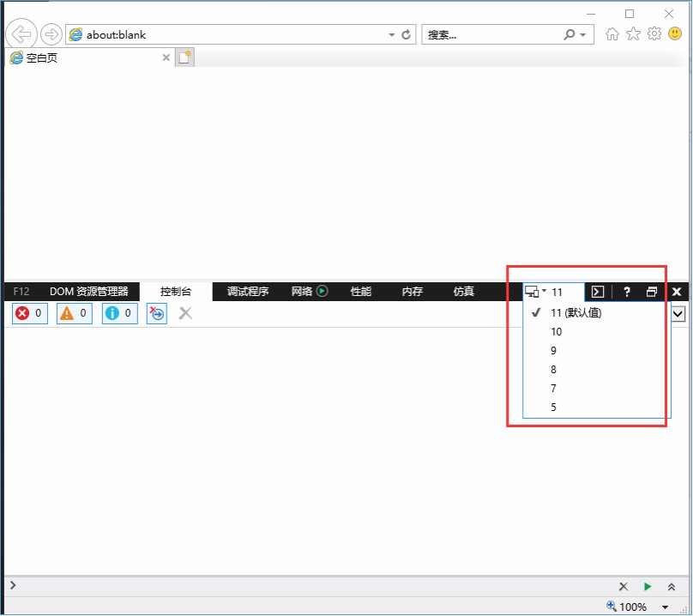Click the browser Back arrow button
Viewport: 693px width, 616px height.
point(21,34)
